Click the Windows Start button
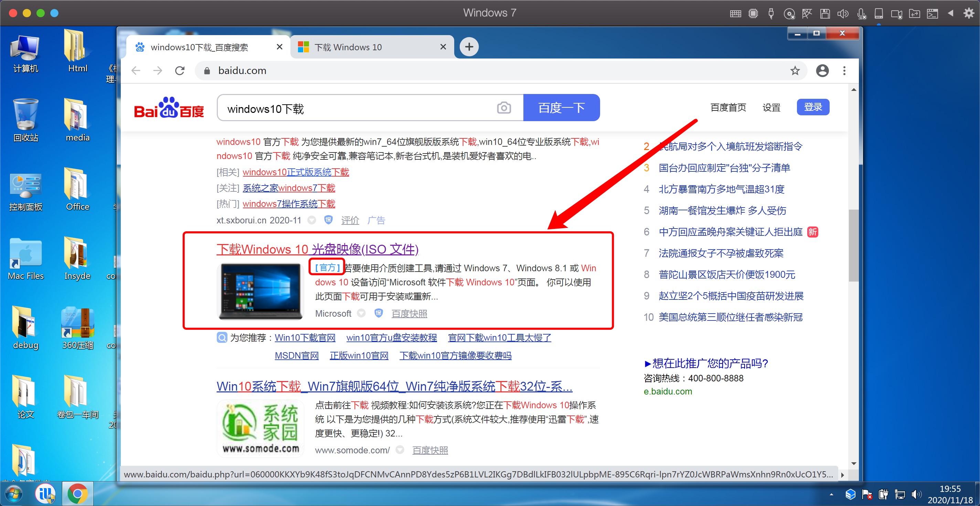 pos(14,494)
